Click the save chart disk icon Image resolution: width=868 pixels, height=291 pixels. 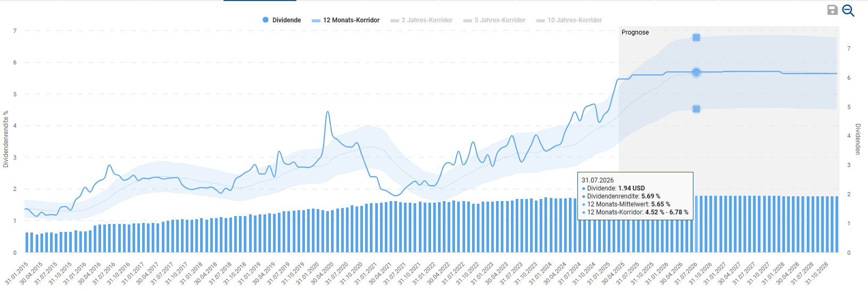pos(832,10)
